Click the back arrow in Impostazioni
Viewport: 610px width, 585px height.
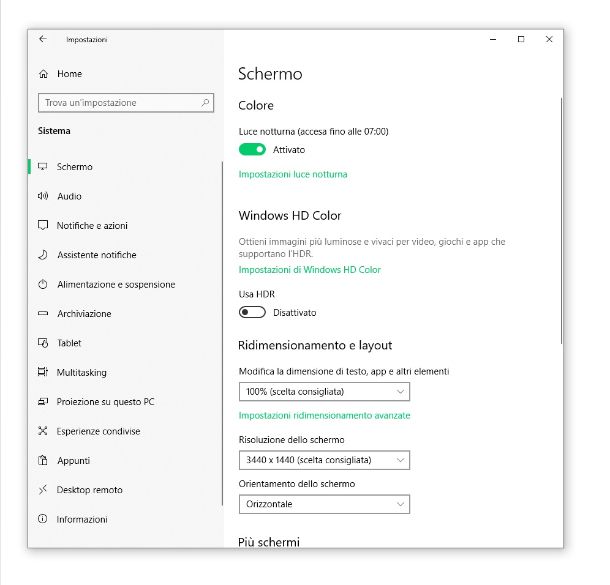(43, 39)
